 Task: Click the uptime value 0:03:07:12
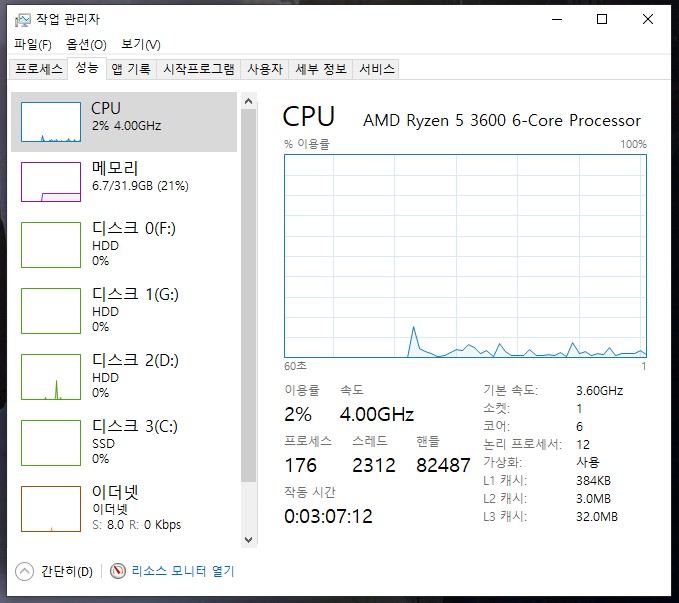coord(328,516)
